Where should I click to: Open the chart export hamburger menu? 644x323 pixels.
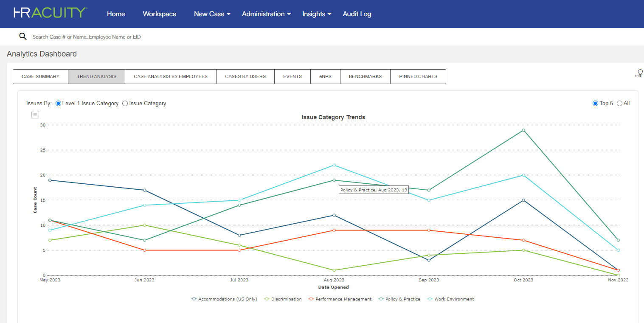point(35,115)
